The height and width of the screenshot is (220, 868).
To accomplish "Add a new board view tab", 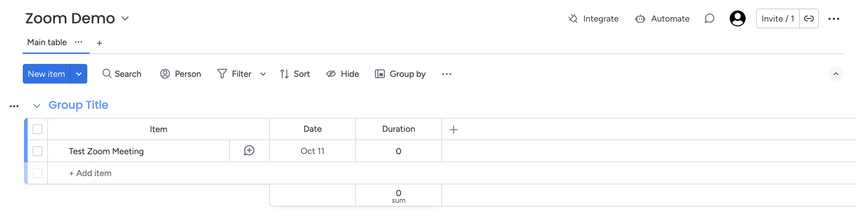I will pos(99,43).
